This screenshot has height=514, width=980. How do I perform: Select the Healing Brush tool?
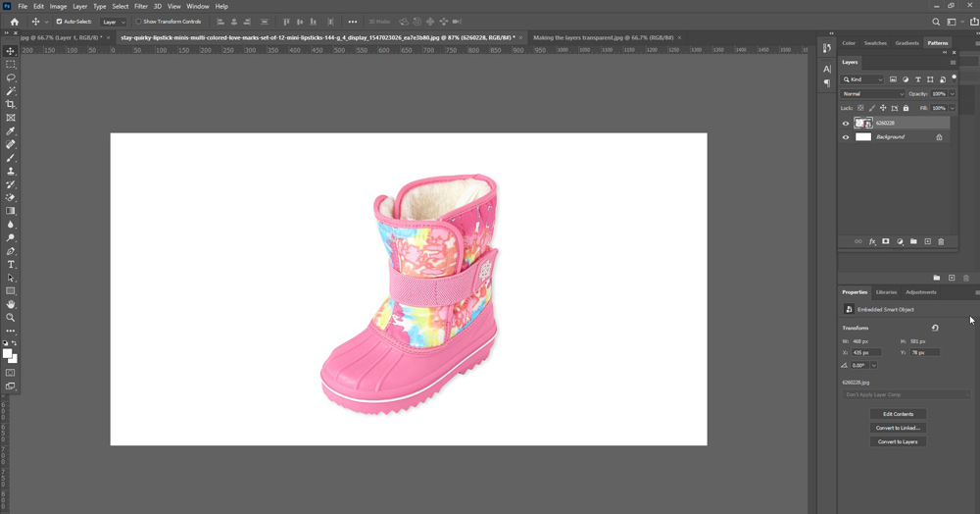coord(11,144)
